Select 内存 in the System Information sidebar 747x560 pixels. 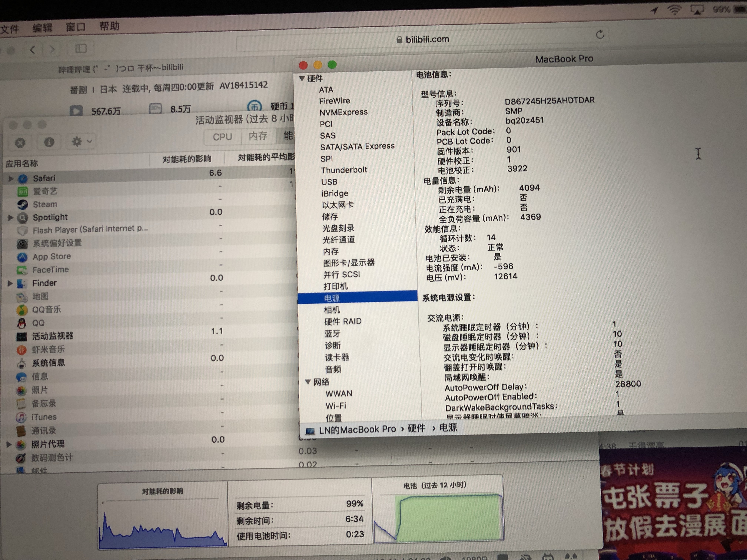331,251
